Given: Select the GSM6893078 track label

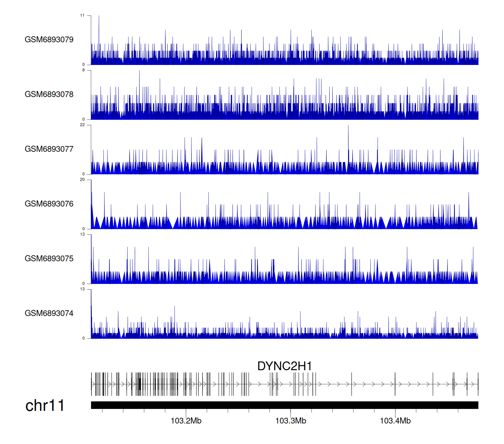Looking at the screenshot, I should [49, 95].
